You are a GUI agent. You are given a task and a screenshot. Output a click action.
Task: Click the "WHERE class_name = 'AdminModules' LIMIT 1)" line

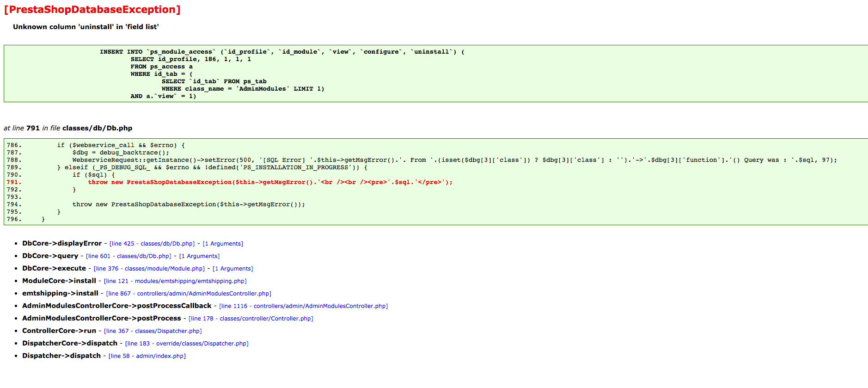tap(243, 89)
